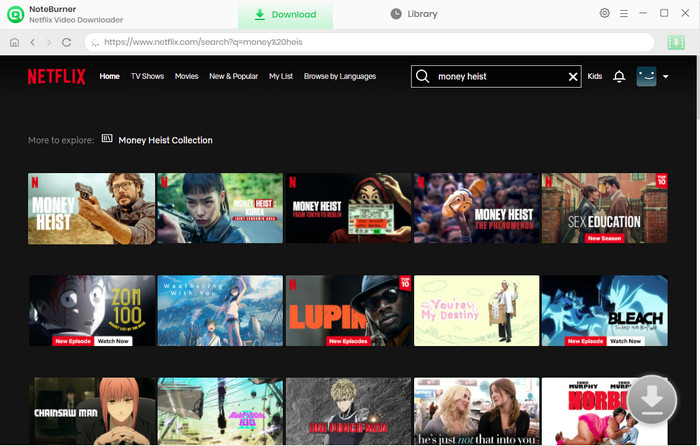
Task: Open NoteBurner settings gear icon
Action: (604, 13)
